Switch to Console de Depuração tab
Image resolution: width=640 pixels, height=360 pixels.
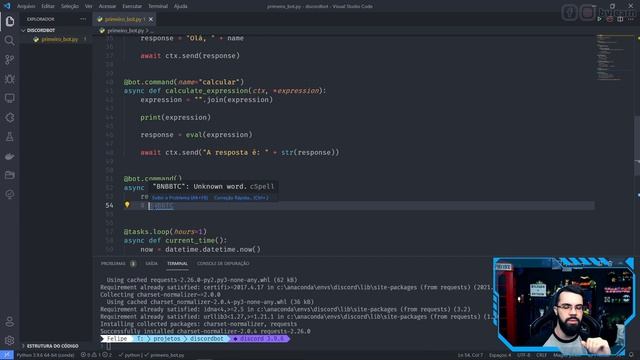(x=223, y=264)
